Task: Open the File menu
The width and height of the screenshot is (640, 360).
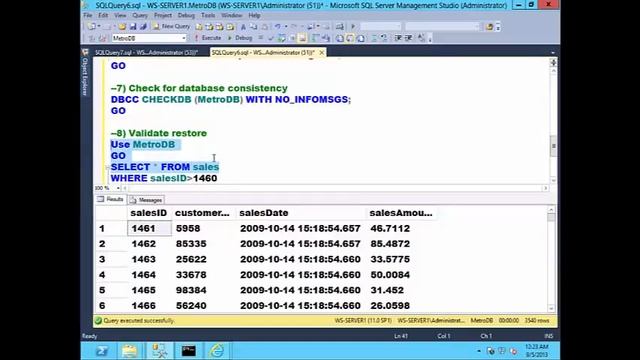Action: point(88,16)
